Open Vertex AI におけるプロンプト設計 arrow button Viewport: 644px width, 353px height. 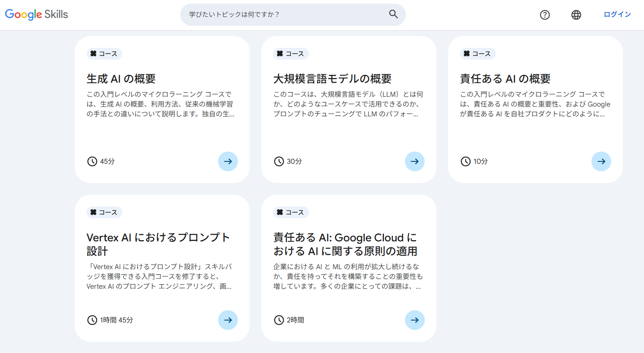(x=228, y=320)
